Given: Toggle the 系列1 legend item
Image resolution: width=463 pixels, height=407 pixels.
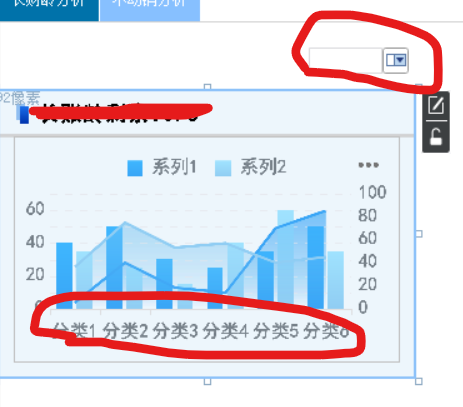Looking at the screenshot, I should click(162, 167).
